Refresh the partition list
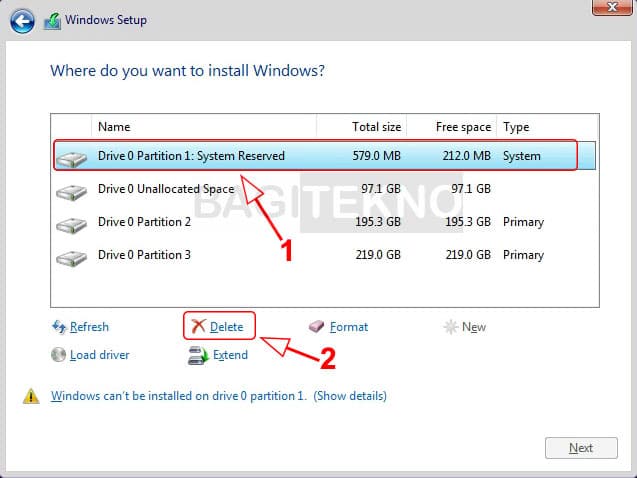 click(89, 327)
